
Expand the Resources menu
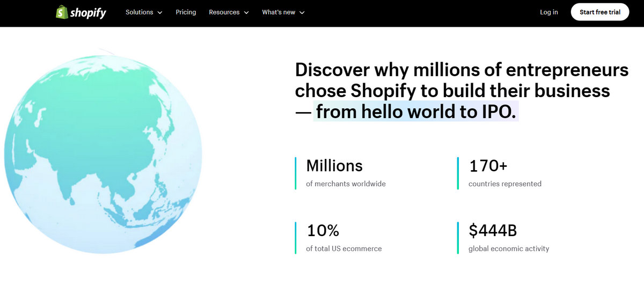tap(229, 12)
